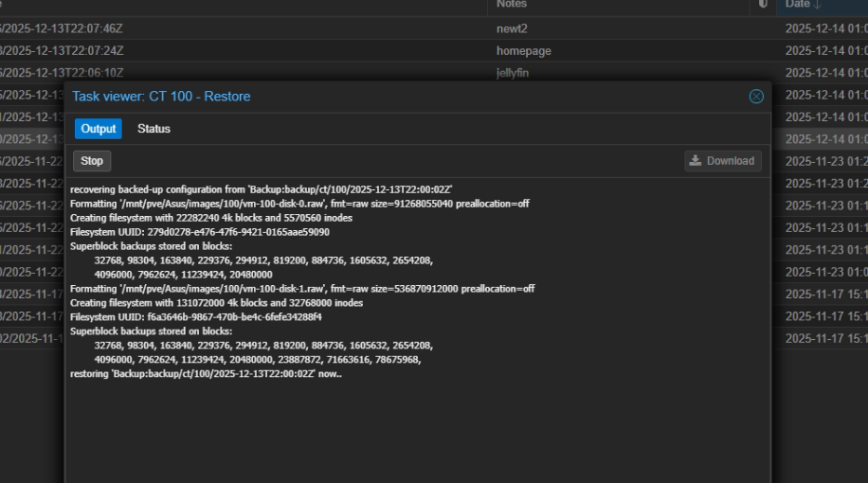Click the newt2 row date cell
868x483 pixels.
coord(825,28)
